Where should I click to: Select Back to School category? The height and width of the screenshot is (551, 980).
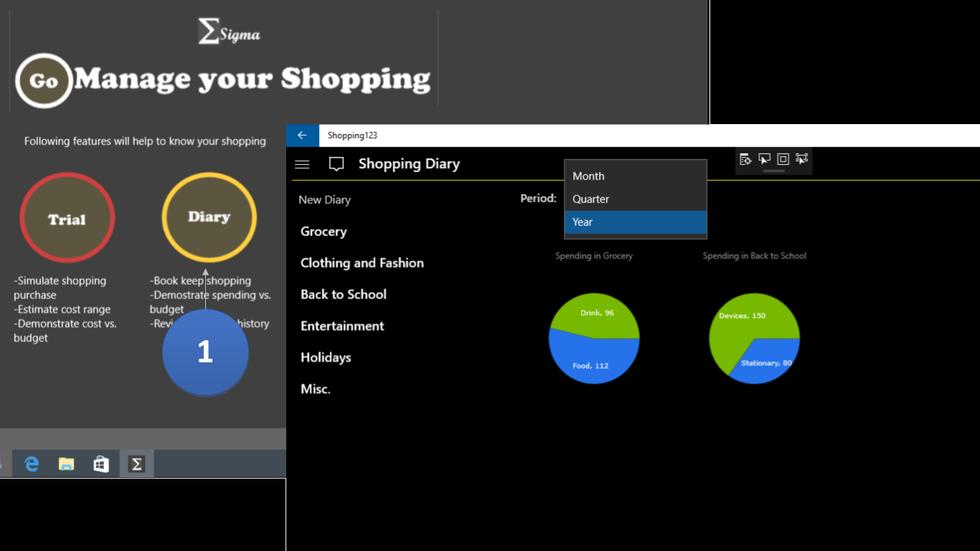[x=344, y=294]
